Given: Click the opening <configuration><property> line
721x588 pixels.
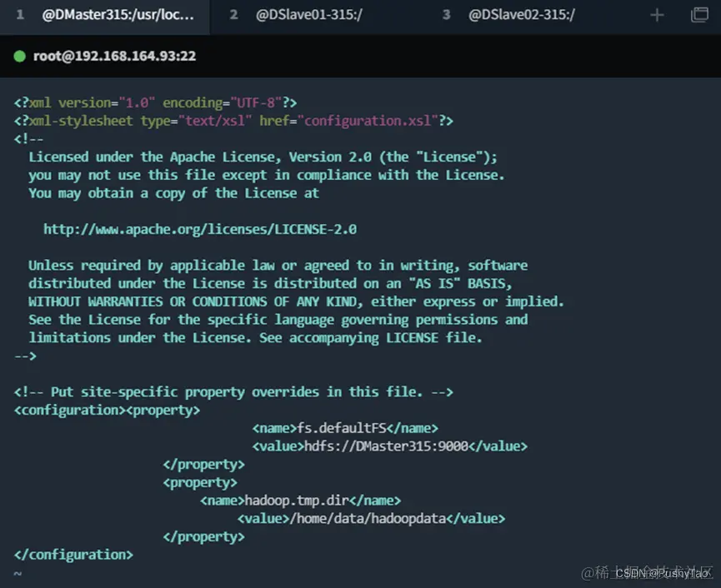Looking at the screenshot, I should tap(108, 411).
